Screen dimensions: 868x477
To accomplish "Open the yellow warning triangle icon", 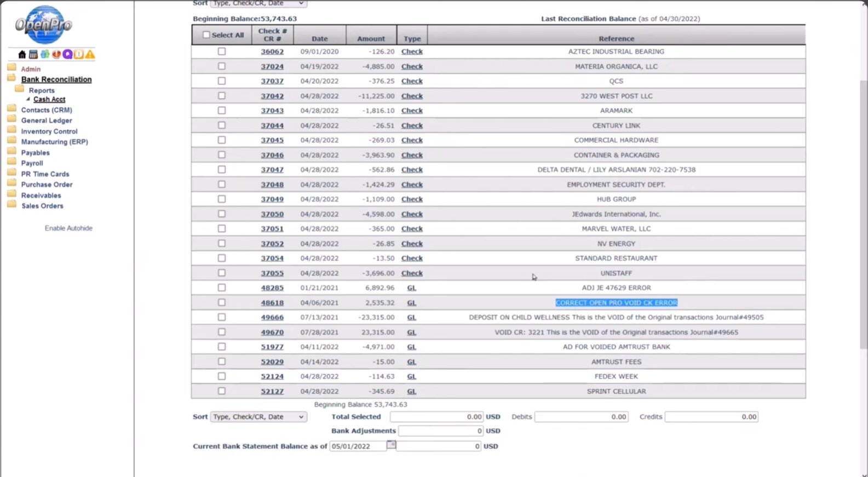I will (90, 54).
